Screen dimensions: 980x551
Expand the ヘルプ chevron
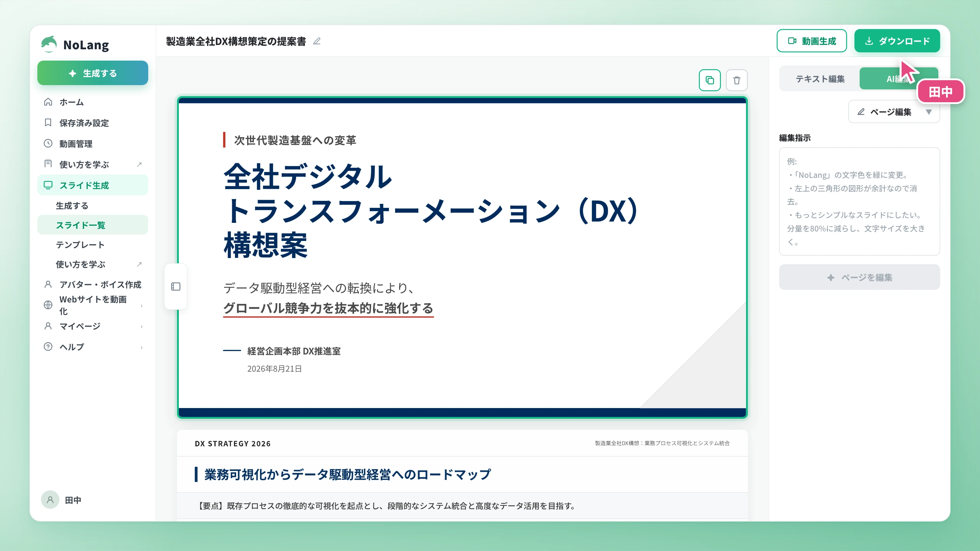pyautogui.click(x=141, y=347)
